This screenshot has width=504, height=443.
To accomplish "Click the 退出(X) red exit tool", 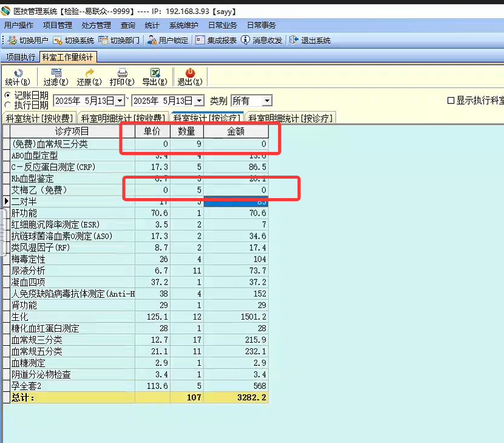I will 190,77.
